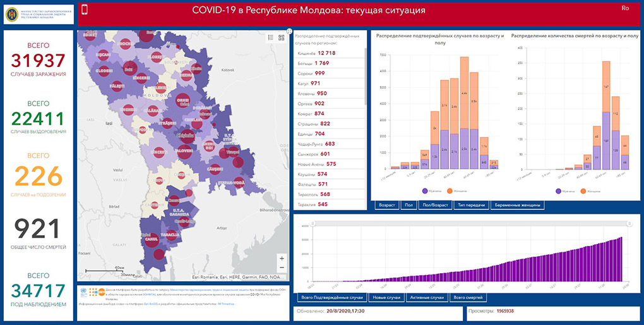Switch to the Возраст tab
The width and height of the screenshot is (644, 325).
click(x=386, y=205)
